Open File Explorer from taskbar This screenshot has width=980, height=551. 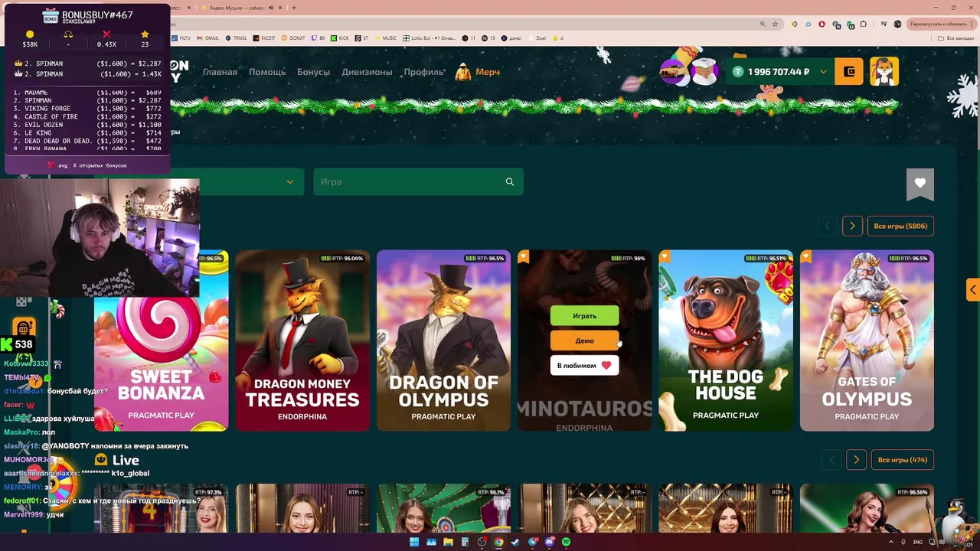(448, 542)
